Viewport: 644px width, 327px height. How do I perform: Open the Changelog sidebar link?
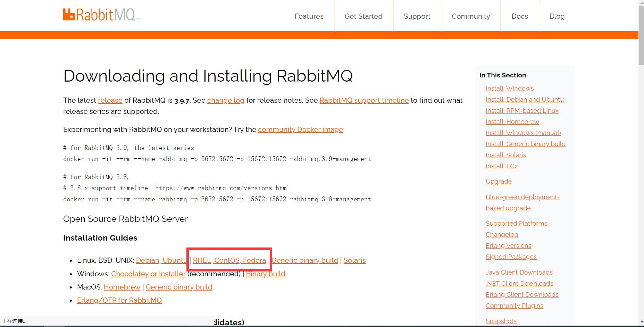pos(502,235)
